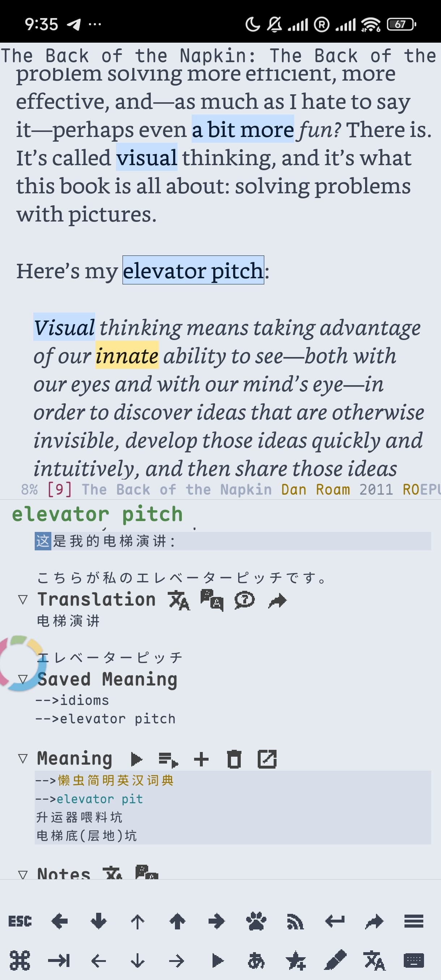Viewport: 441px width, 980px height.
Task: Tap the yellow highlighted word innate
Action: point(127,356)
